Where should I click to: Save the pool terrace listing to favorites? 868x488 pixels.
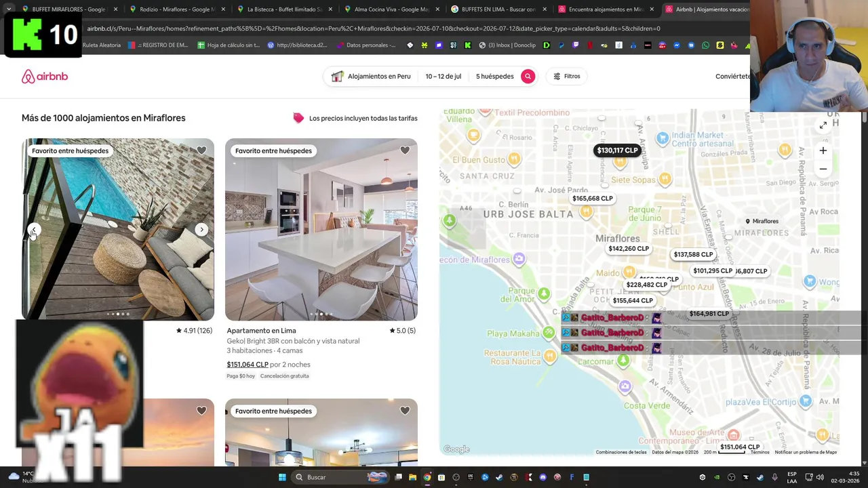point(201,150)
